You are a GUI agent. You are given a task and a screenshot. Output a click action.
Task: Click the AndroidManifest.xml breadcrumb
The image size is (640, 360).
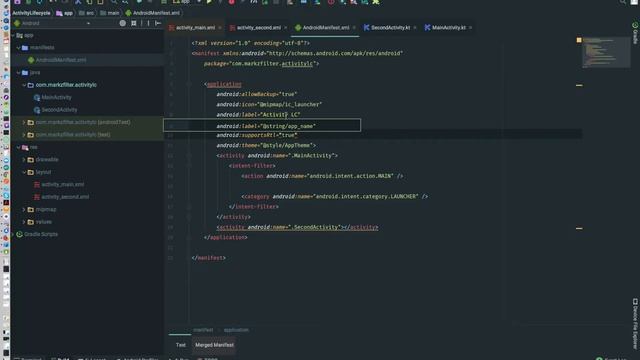(x=153, y=13)
